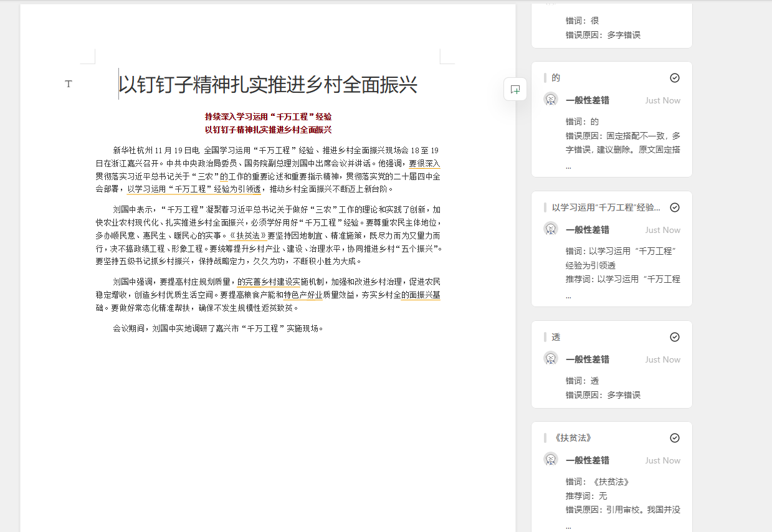This screenshot has width=772, height=532.
Task: Expand the truncated text in the '的' comment
Action: pyautogui.click(x=568, y=166)
